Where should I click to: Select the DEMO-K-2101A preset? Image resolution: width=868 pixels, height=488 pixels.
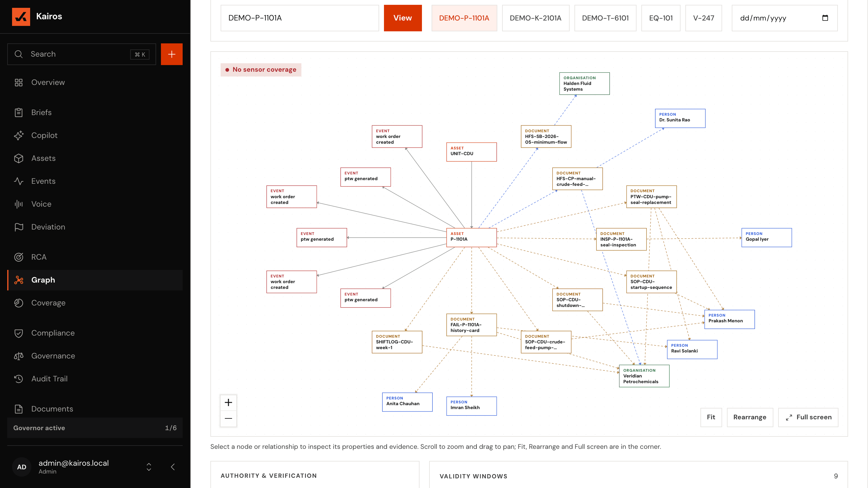pyautogui.click(x=536, y=18)
